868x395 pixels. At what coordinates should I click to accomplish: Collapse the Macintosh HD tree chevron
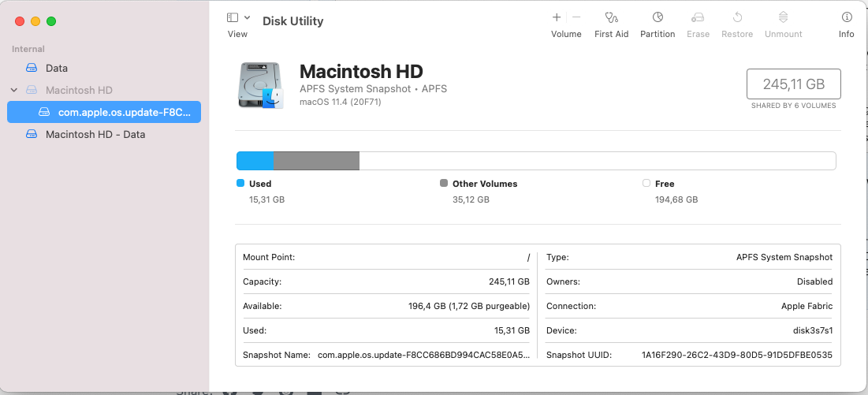click(14, 90)
